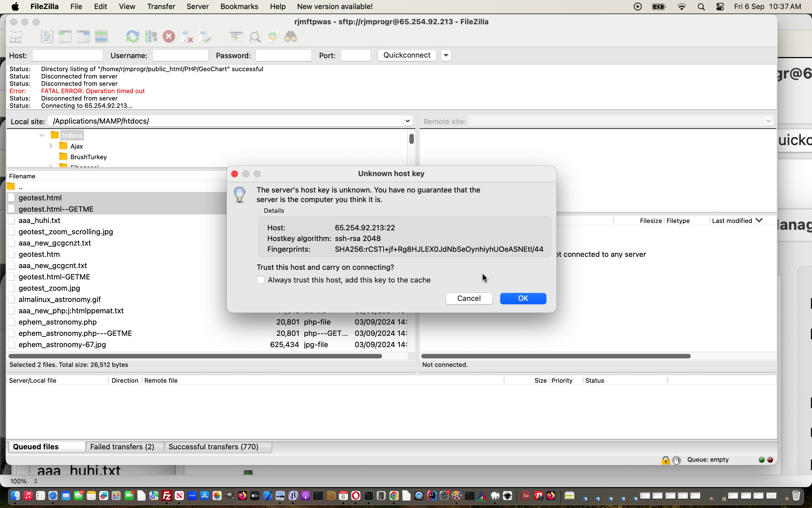Viewport: 812px width, 508px height.
Task: Click the local tree vertical scrollbar thumb
Action: point(411,139)
